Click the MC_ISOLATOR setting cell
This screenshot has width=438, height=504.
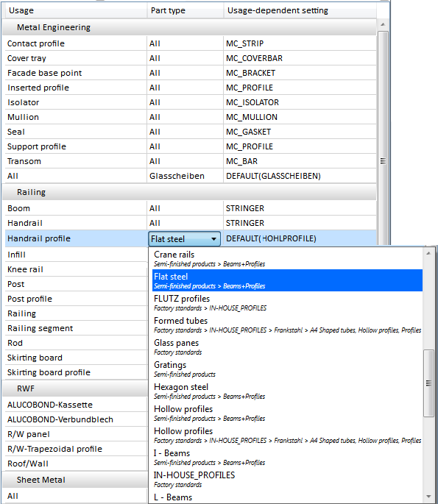pos(300,102)
